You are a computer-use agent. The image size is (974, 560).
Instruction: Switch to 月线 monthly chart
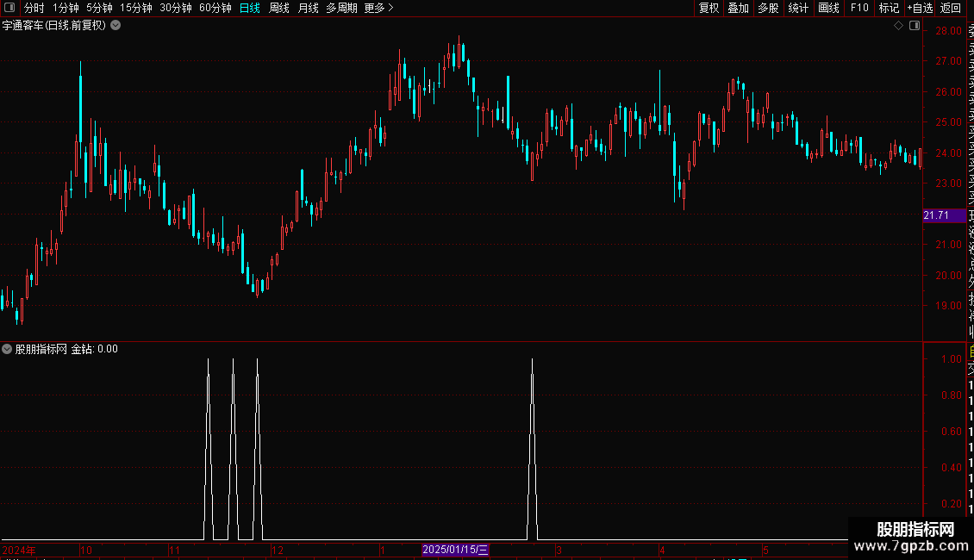point(308,8)
